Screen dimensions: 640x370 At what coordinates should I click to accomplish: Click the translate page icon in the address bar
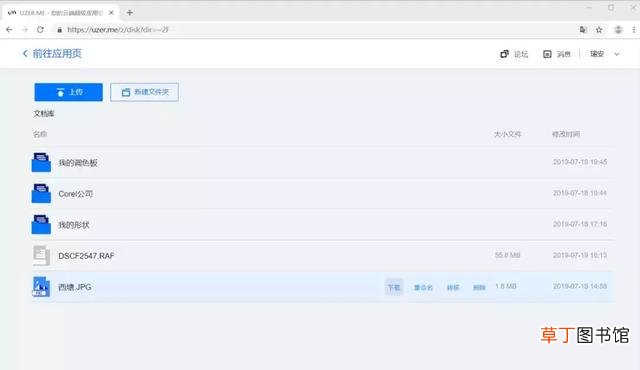point(583,30)
